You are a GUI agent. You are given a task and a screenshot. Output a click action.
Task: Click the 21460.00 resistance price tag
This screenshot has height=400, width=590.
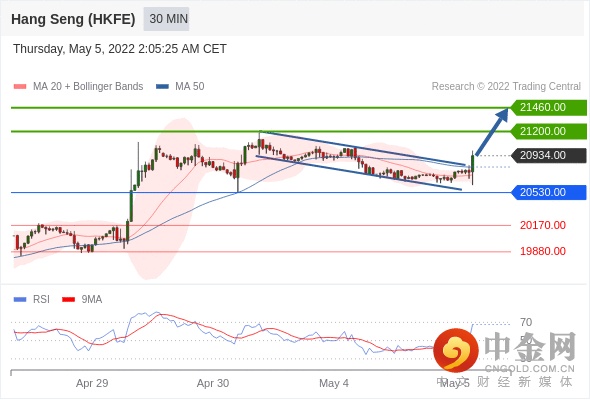point(549,108)
